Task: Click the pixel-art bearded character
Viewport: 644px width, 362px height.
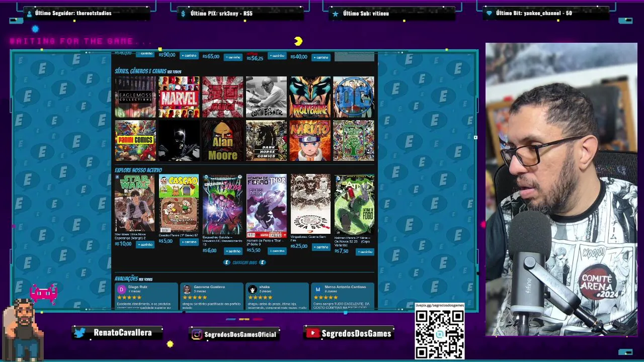Action: pyautogui.click(x=23, y=330)
